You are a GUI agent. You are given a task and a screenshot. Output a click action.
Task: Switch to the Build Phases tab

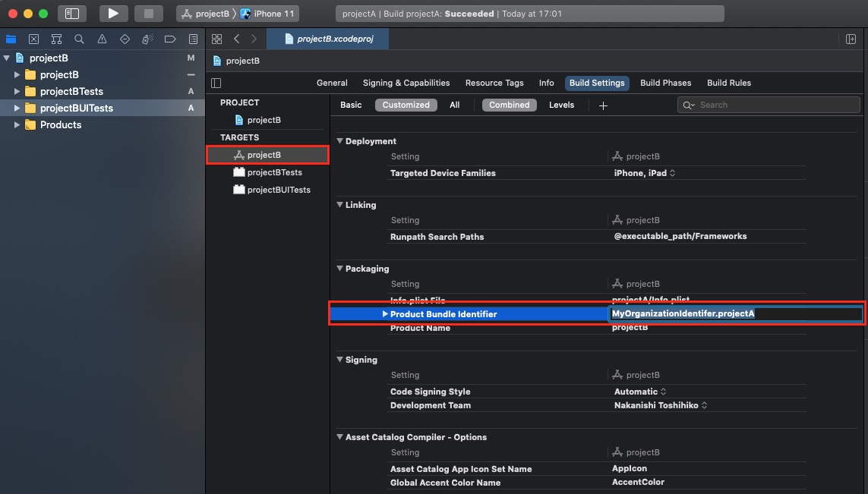coord(665,83)
